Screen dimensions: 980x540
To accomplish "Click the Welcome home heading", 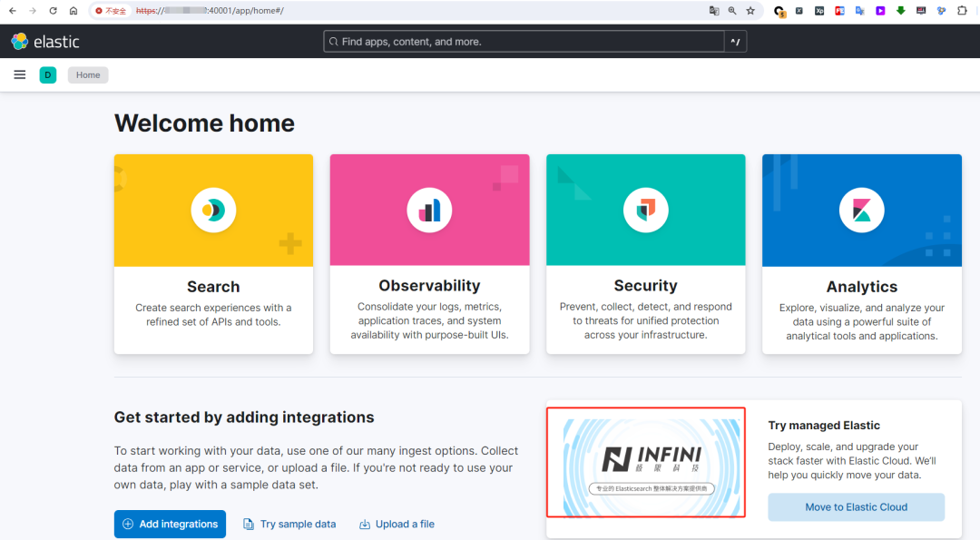I will (x=204, y=123).
